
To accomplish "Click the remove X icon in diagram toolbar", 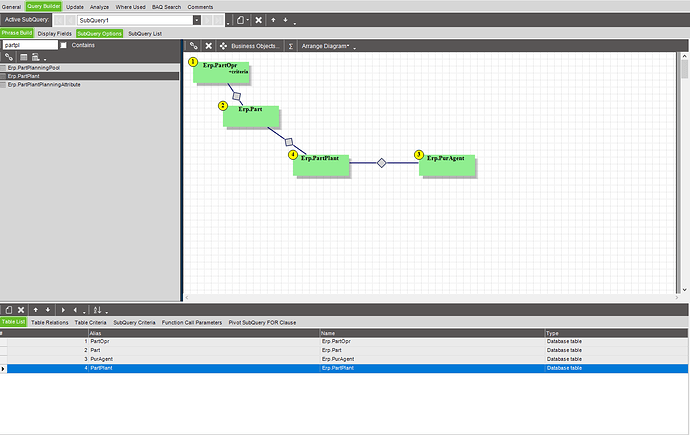I will (x=209, y=46).
